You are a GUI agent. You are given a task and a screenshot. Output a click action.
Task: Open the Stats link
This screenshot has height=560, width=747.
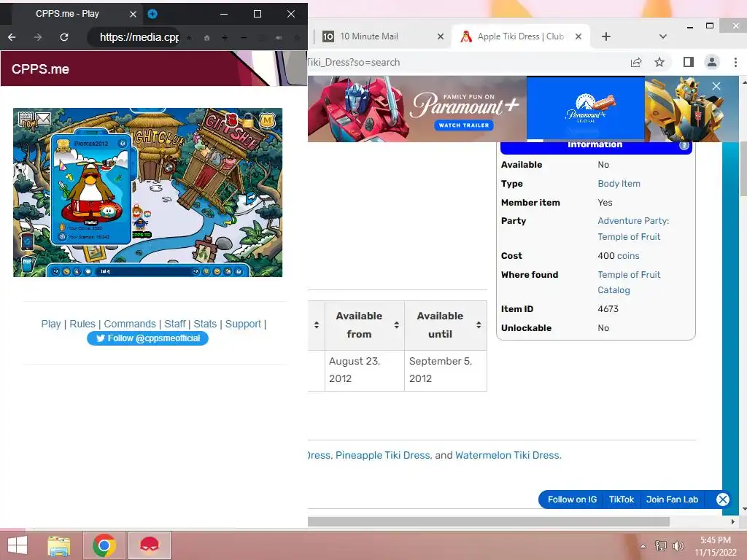point(205,324)
